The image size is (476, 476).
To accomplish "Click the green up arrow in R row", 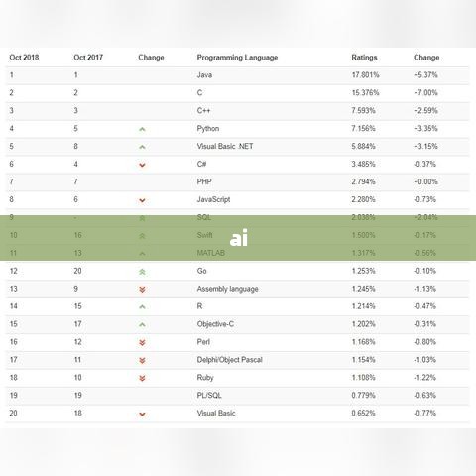I will coord(142,307).
